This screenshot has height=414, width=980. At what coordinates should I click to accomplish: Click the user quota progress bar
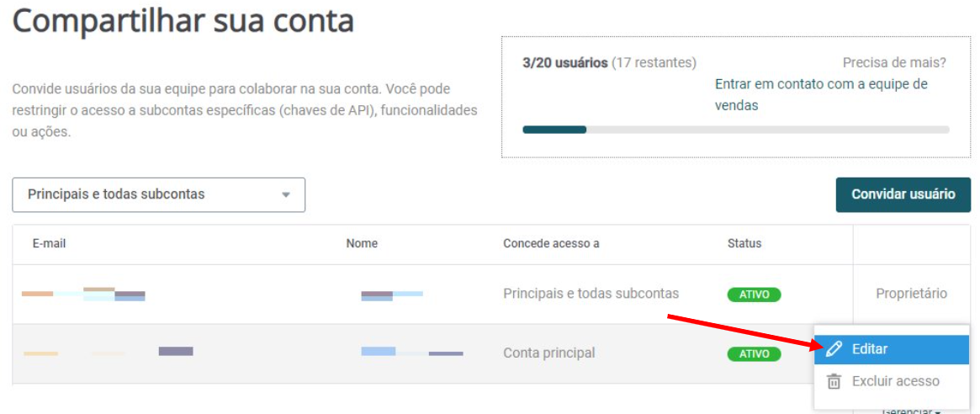[735, 130]
